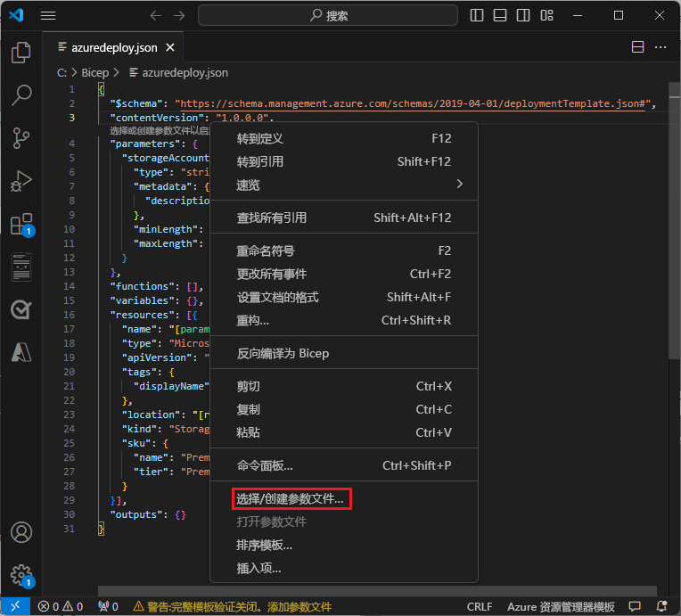Click the Bicep breadcrumb segment
681x616 pixels.
tap(95, 72)
